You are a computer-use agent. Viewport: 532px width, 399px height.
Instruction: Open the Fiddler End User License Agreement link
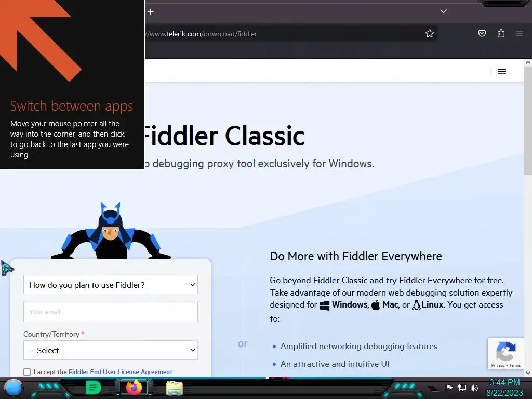[121, 372]
